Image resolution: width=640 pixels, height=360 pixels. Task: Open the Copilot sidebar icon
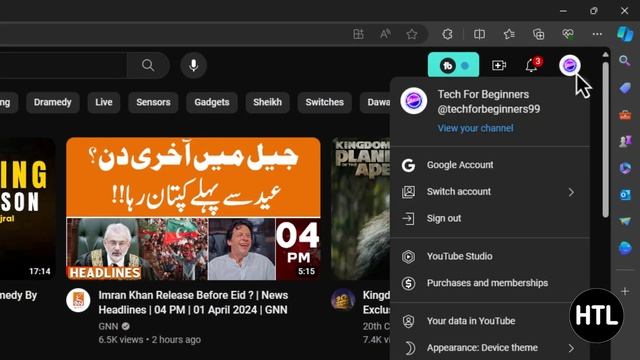coord(625,34)
